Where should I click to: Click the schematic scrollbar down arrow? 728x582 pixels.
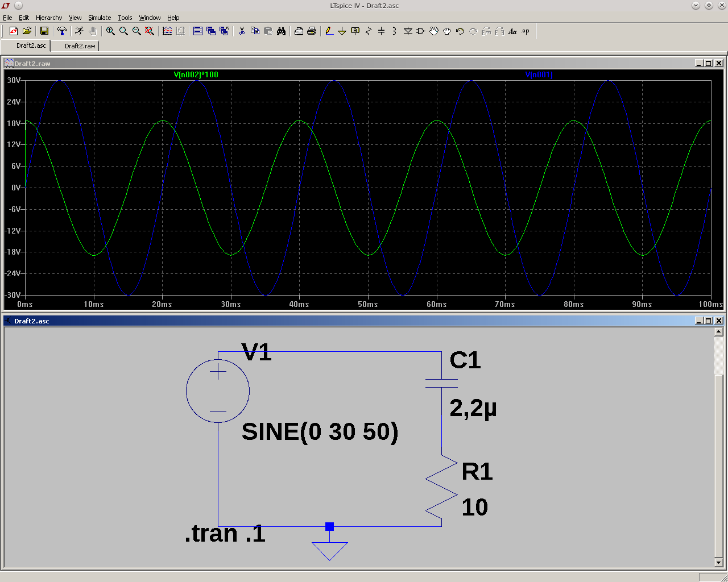point(719,563)
